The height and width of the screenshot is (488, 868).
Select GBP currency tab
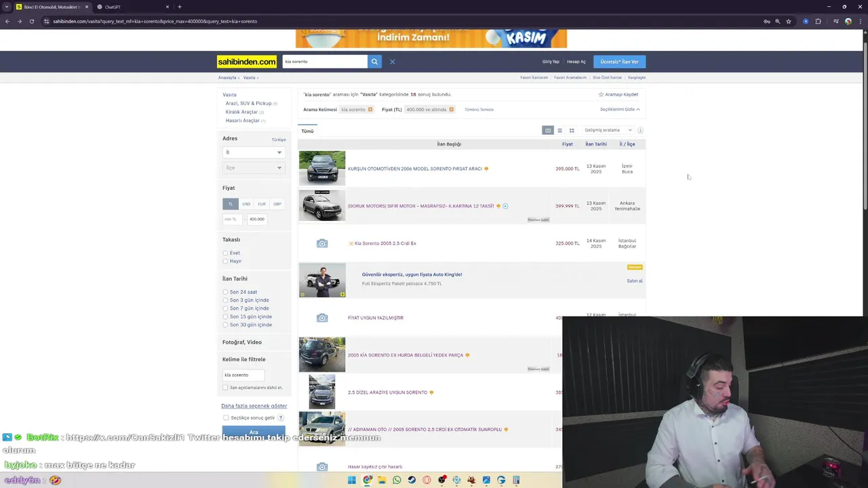(277, 204)
